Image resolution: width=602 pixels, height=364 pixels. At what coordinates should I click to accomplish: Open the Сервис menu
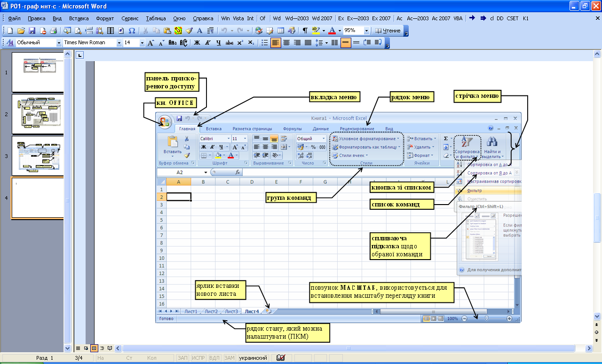[130, 18]
